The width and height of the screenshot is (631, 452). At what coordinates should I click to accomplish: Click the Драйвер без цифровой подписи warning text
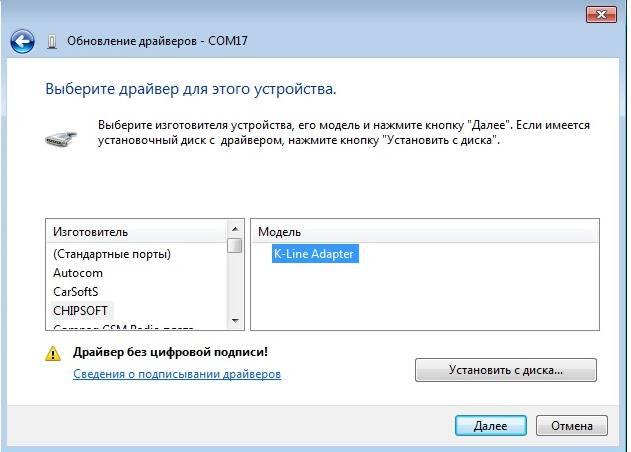click(170, 353)
